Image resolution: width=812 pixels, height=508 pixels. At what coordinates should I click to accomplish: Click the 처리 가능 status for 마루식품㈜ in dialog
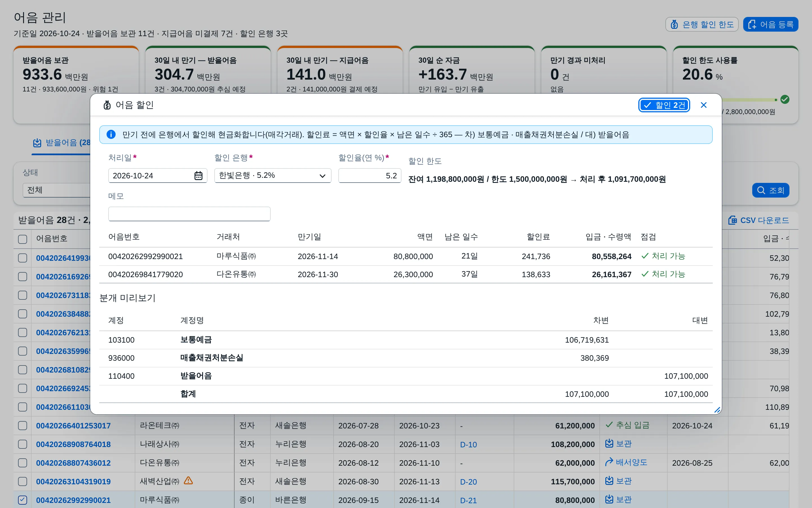click(663, 256)
